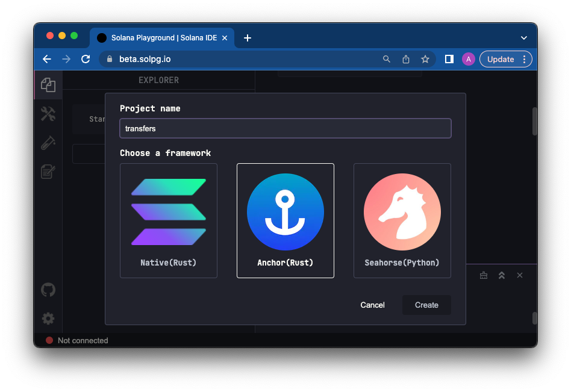Click the Cancel button
This screenshot has height=392, width=571.
pyautogui.click(x=372, y=305)
